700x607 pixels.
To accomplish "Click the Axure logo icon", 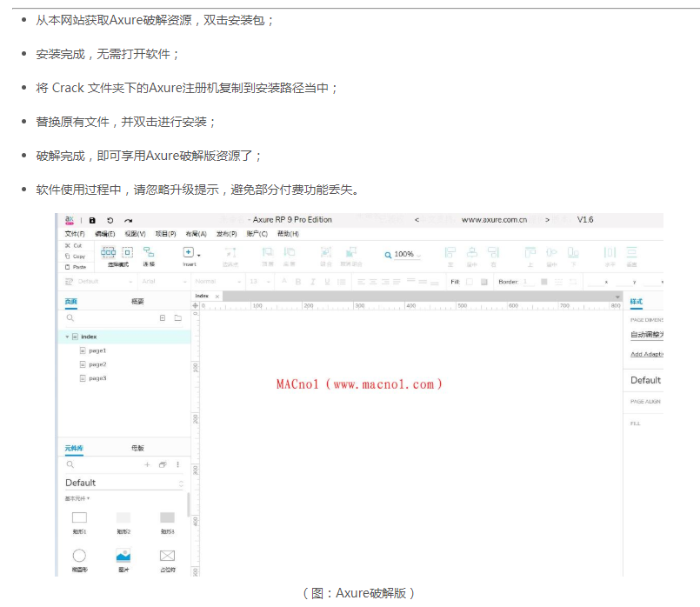I will point(70,220).
